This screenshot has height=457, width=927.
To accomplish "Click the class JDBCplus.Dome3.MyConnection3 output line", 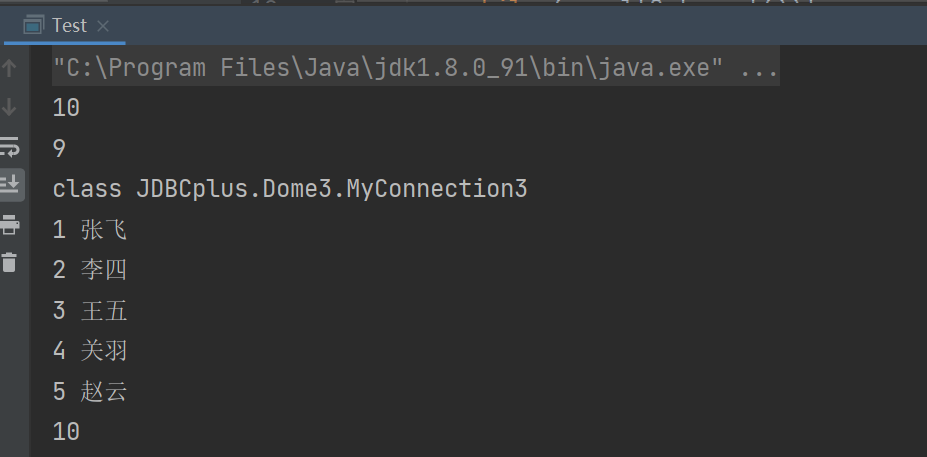I will tap(290, 189).
